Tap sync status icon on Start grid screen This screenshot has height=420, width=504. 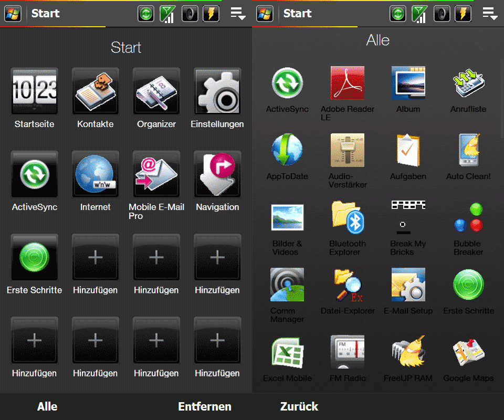146,14
